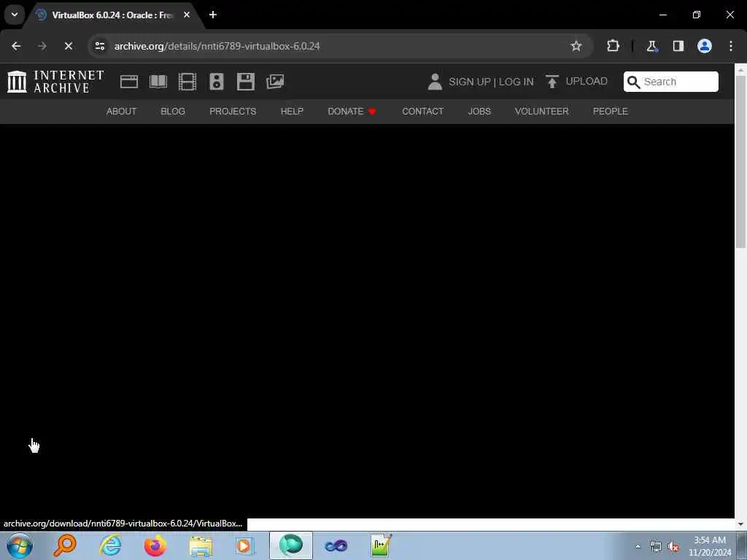Open the BLOG menu item
This screenshot has height=560, width=747.
[x=172, y=112]
